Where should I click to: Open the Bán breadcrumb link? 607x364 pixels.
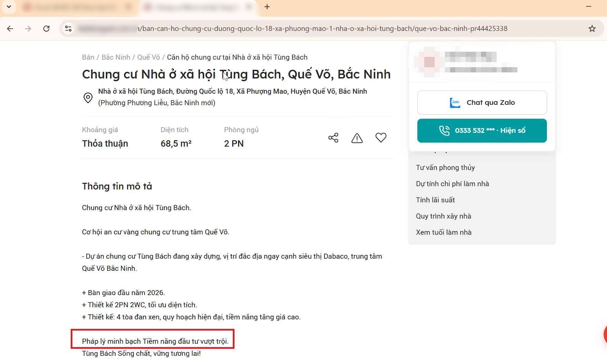pyautogui.click(x=88, y=57)
